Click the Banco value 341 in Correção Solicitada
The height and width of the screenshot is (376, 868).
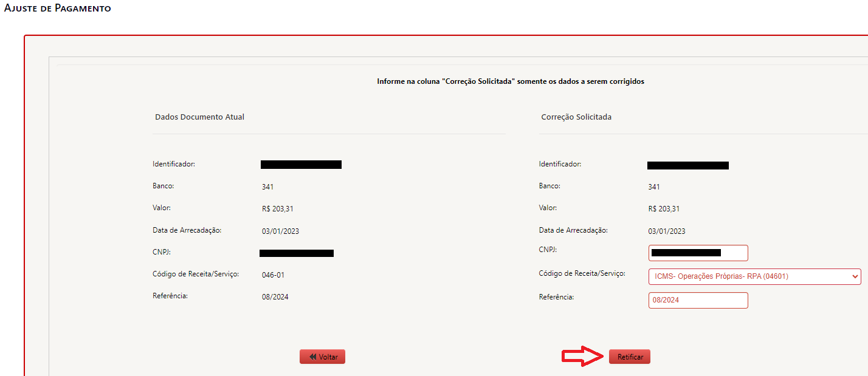click(653, 187)
